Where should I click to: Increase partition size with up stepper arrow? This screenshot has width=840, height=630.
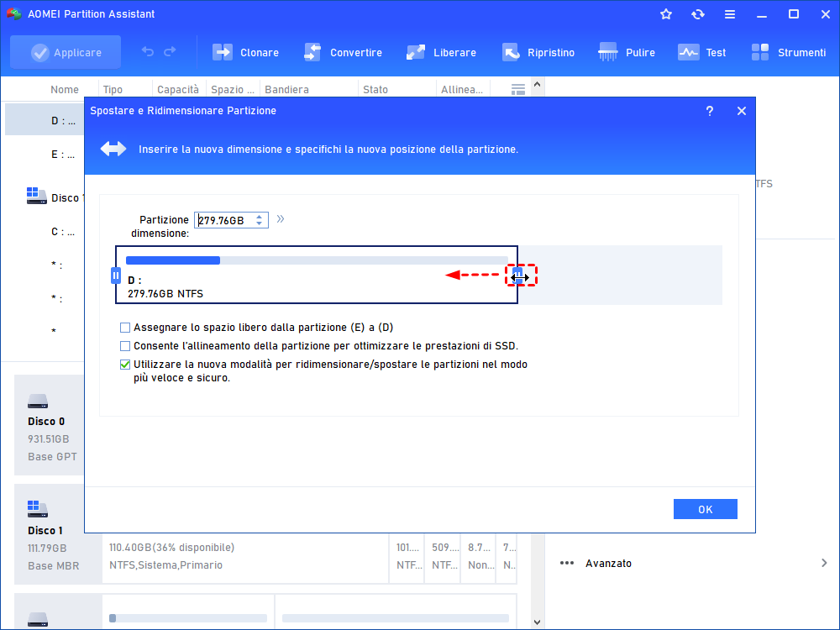(x=260, y=217)
